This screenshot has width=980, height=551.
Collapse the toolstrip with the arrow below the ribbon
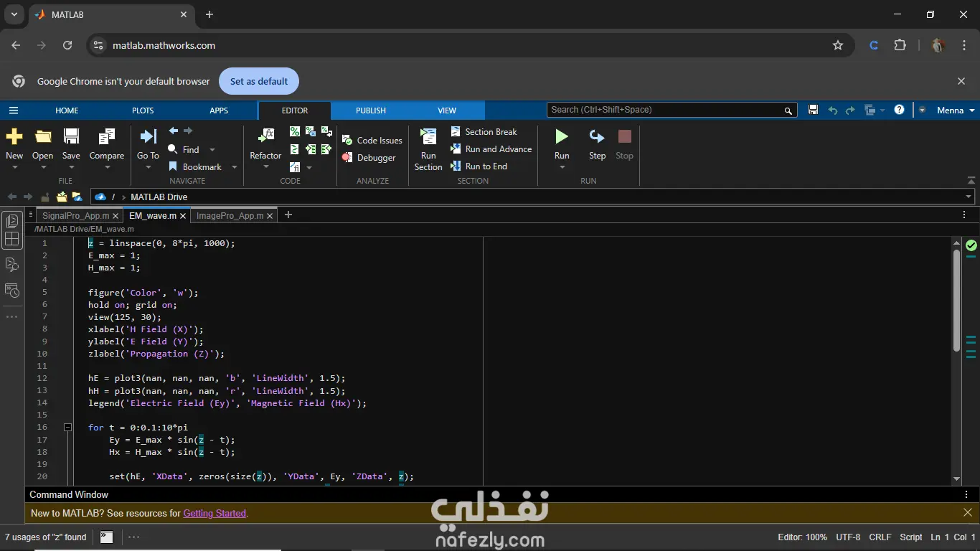971,180
